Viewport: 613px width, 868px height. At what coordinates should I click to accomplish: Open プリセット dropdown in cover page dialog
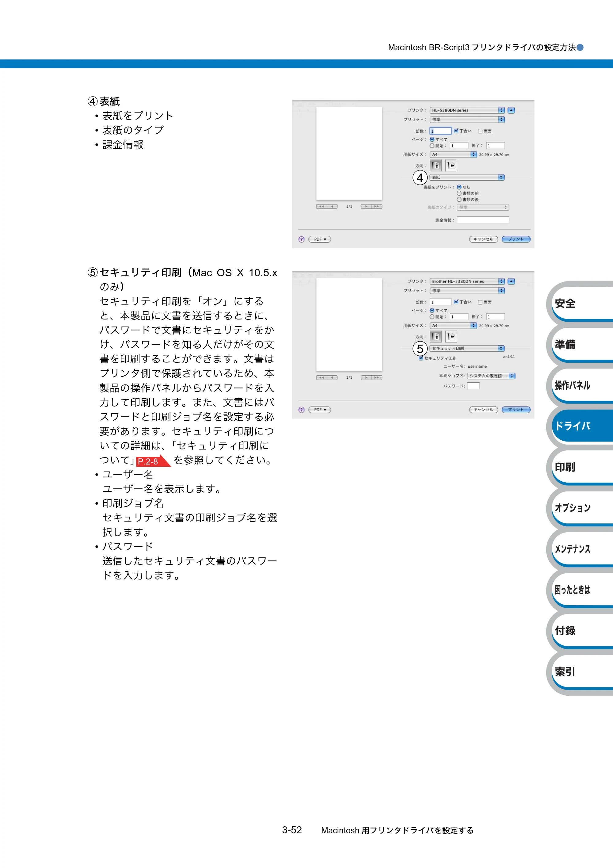click(x=467, y=120)
